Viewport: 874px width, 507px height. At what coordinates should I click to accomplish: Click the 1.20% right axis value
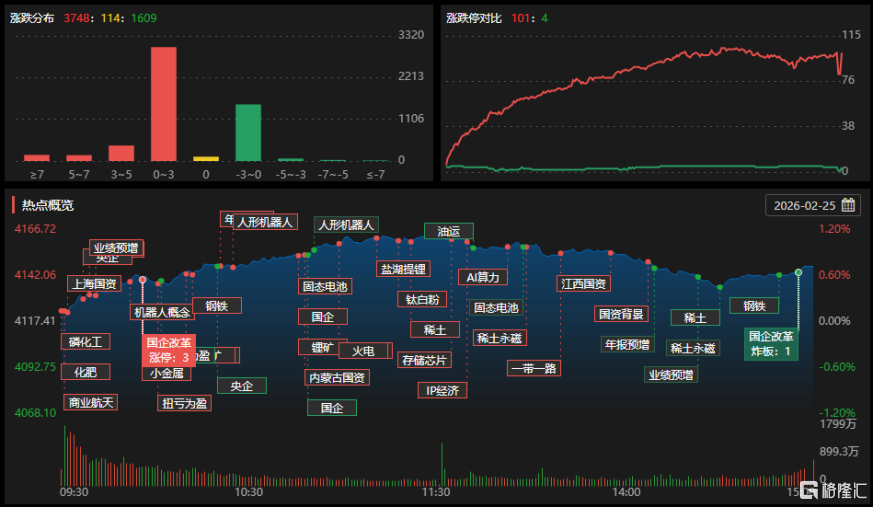(834, 229)
